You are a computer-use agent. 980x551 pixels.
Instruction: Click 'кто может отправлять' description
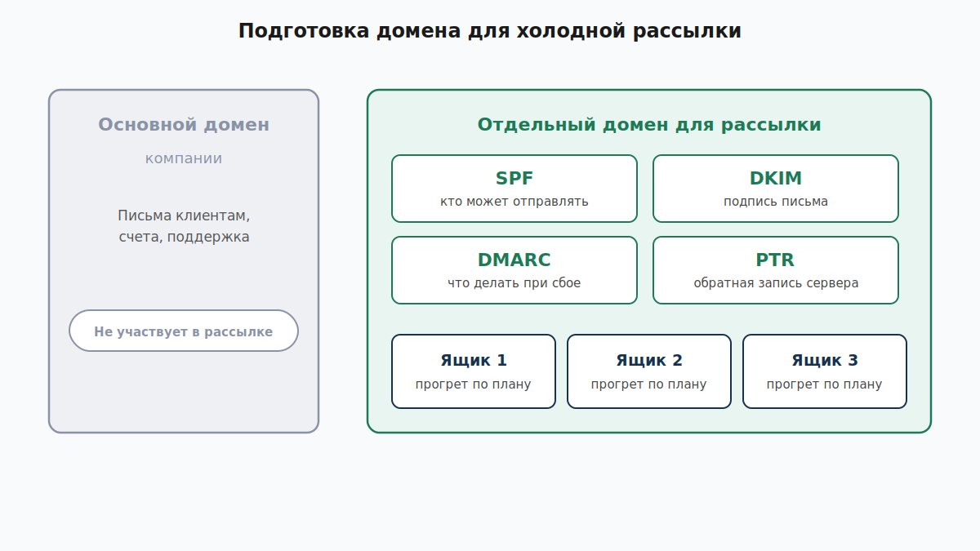coord(514,202)
